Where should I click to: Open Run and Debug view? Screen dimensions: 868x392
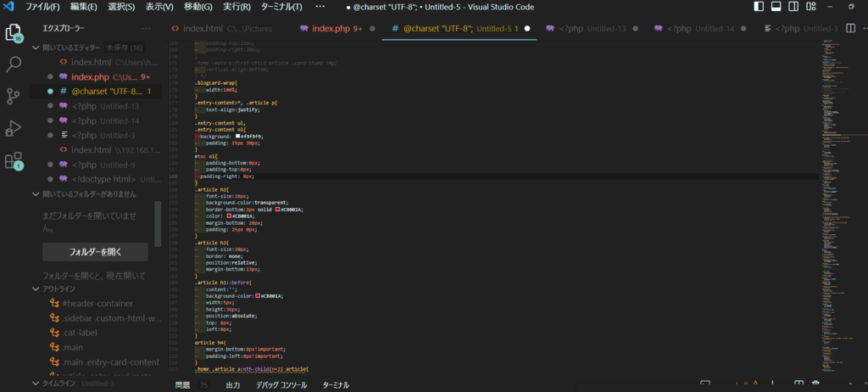coord(14,128)
